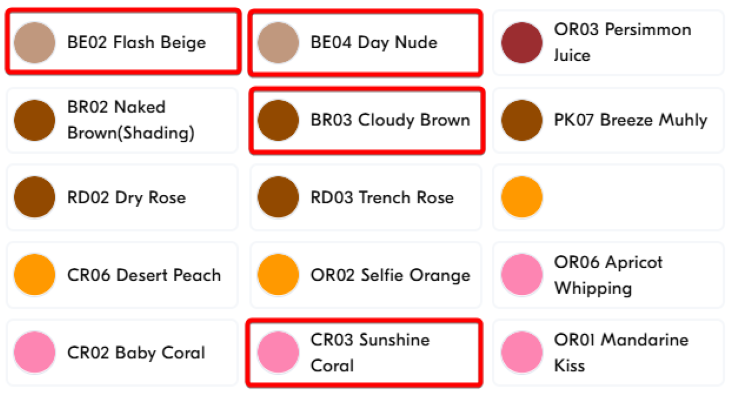Select CR06 Desert Peach shade
Viewport: 750px width, 394px height.
(x=122, y=275)
